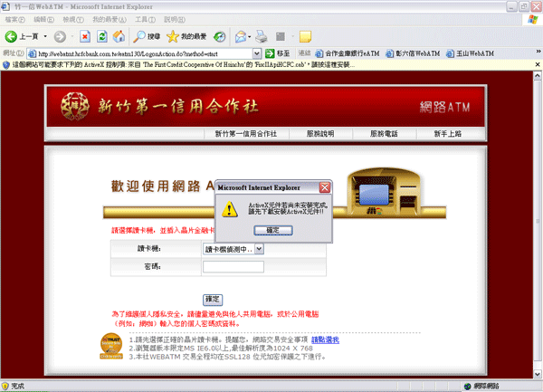Open the 編輯 Edit menu

(43, 20)
